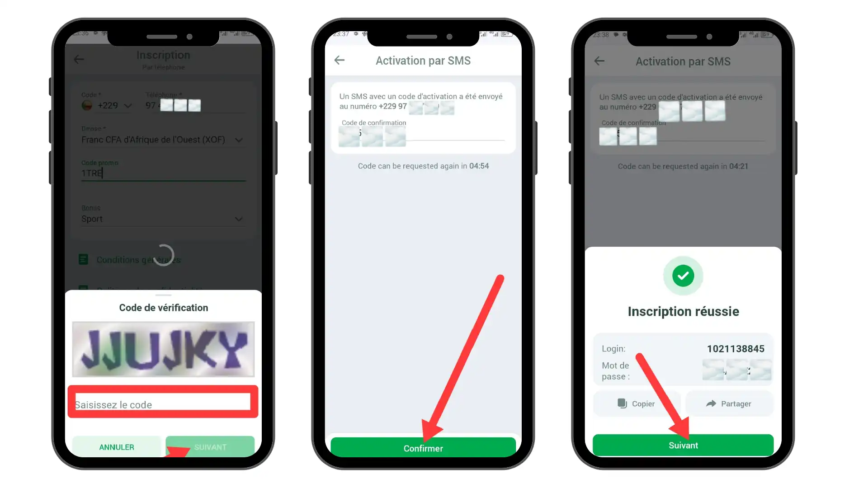Click the green checkmark success icon
Viewport: 868px width, 488px height.
pos(683,275)
